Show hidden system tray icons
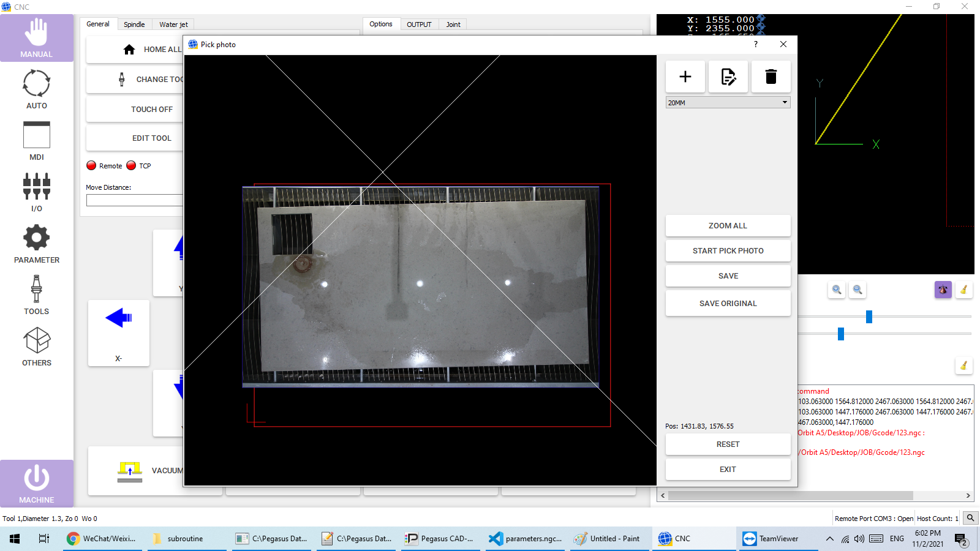980x551 pixels. pyautogui.click(x=829, y=539)
